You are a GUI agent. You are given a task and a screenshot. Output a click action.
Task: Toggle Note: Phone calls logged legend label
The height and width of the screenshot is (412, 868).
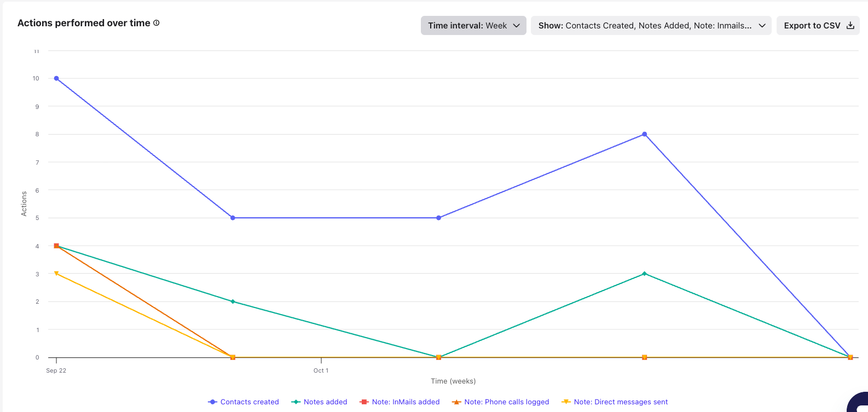(x=506, y=402)
